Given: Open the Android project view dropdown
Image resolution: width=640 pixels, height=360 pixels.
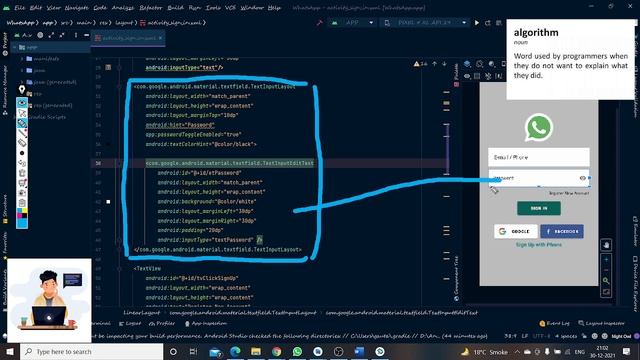Looking at the screenshot, I should [x=23, y=36].
